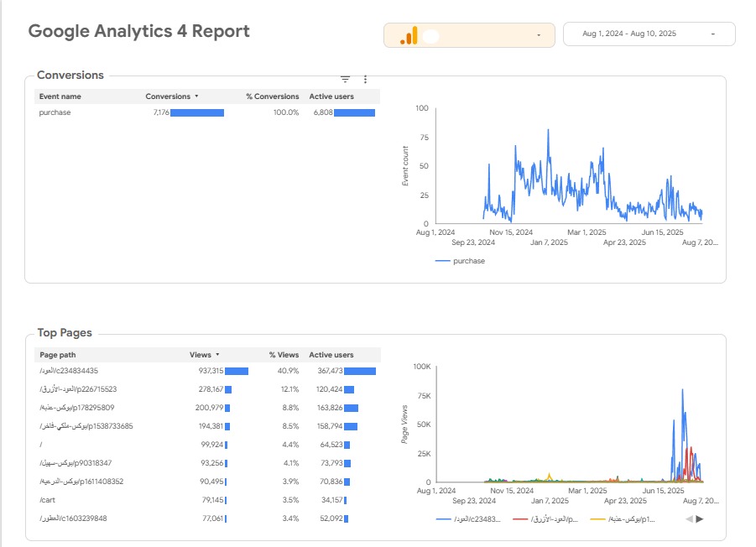Click the 367,473 active users value
Screen dimensions: 756x547
330,371
